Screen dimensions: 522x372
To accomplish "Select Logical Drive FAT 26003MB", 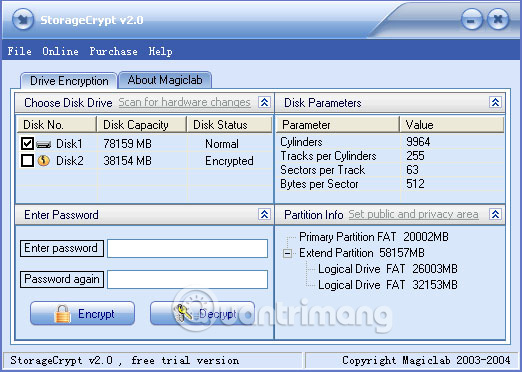I will coord(388,269).
